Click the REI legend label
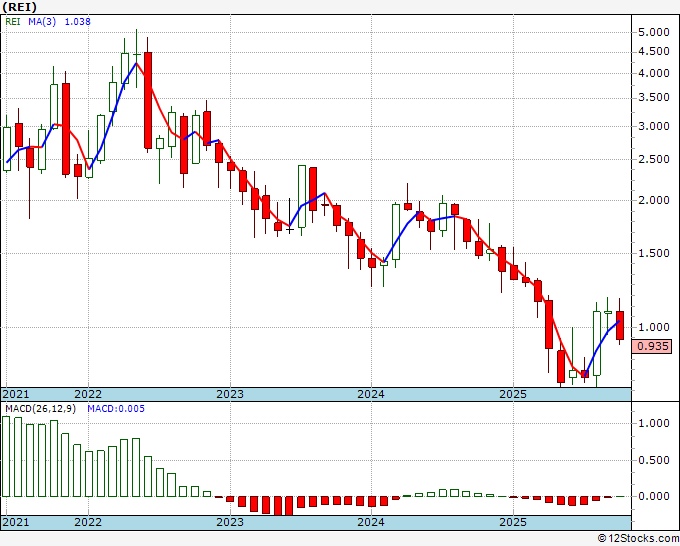Image resolution: width=680 pixels, height=546 pixels. 13,21
